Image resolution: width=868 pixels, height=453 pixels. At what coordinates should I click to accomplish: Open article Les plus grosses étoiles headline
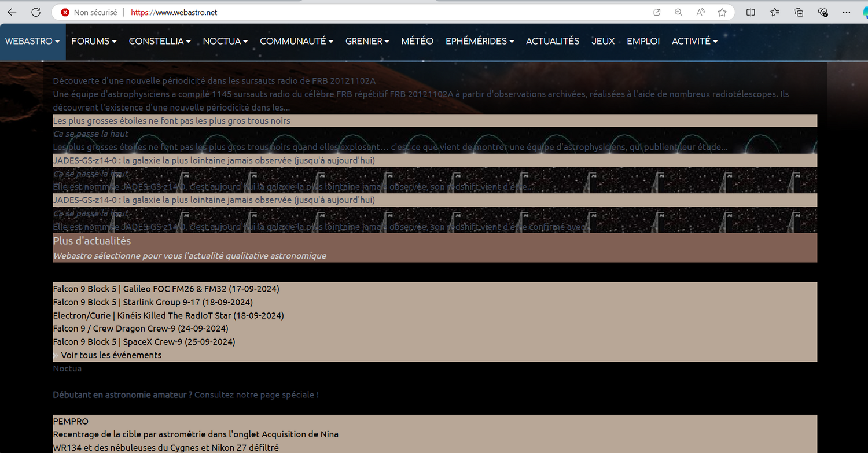[x=171, y=121]
